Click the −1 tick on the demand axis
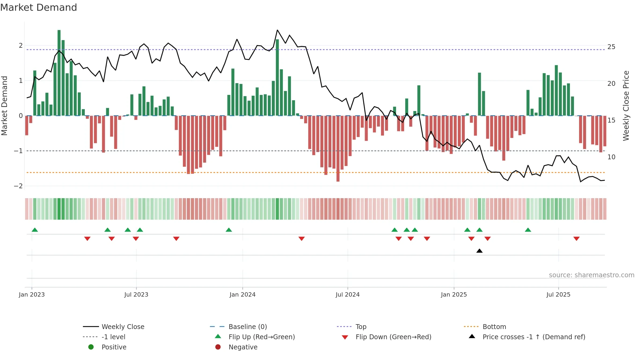The width and height of the screenshot is (644, 362). [x=18, y=151]
